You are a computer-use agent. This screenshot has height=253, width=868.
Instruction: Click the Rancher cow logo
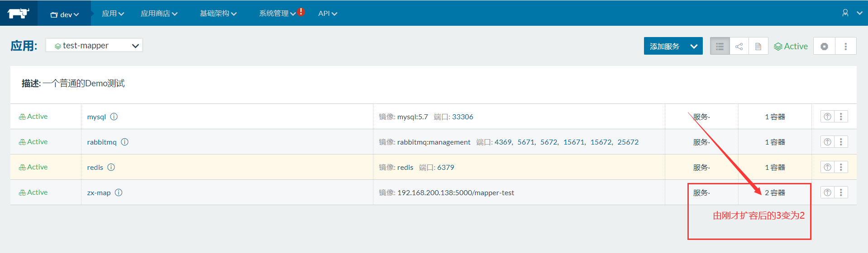coord(18,13)
